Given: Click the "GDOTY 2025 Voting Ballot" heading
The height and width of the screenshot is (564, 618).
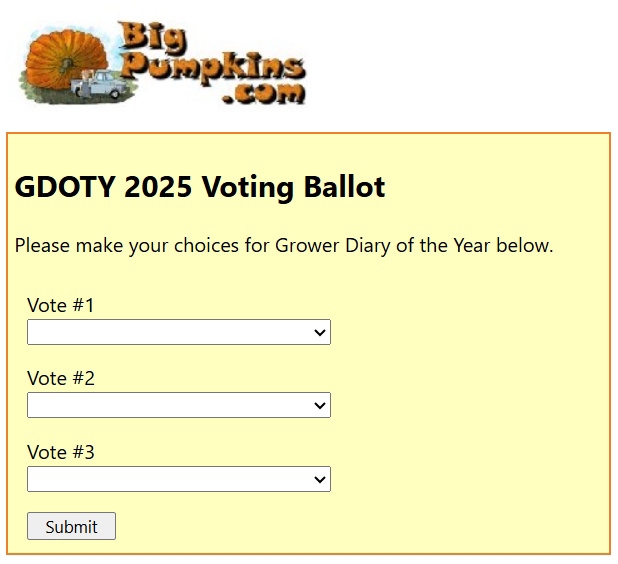Looking at the screenshot, I should coord(200,187).
